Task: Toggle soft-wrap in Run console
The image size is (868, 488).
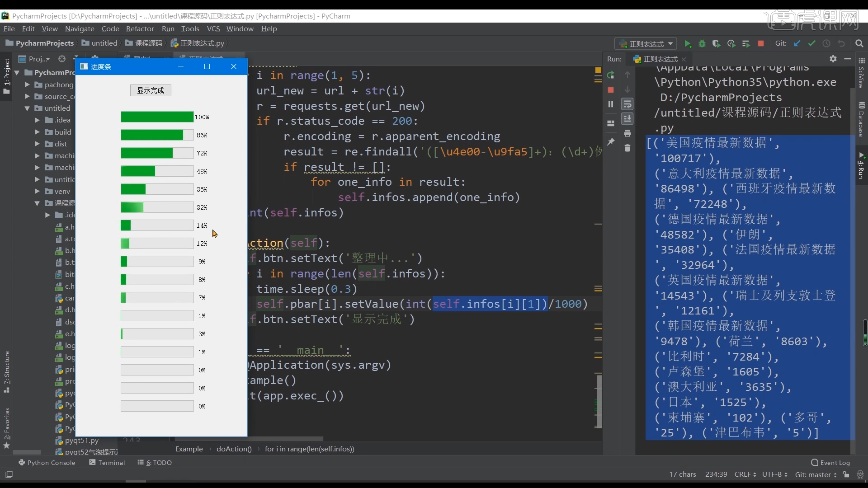Action: (x=627, y=104)
